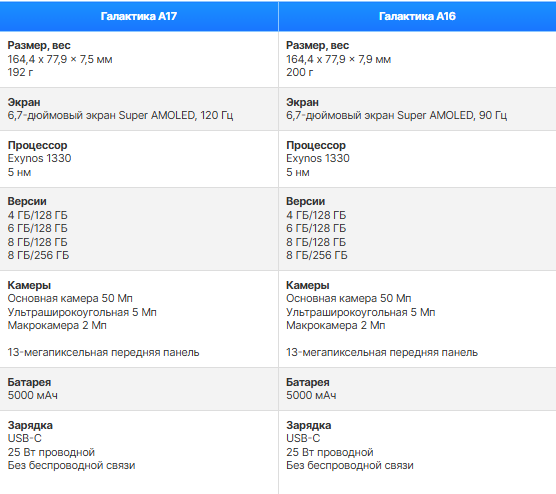Screen dimensions: 556x494
Task: Click 'USB-C' under Галактика A17 charging
Action: (24, 438)
